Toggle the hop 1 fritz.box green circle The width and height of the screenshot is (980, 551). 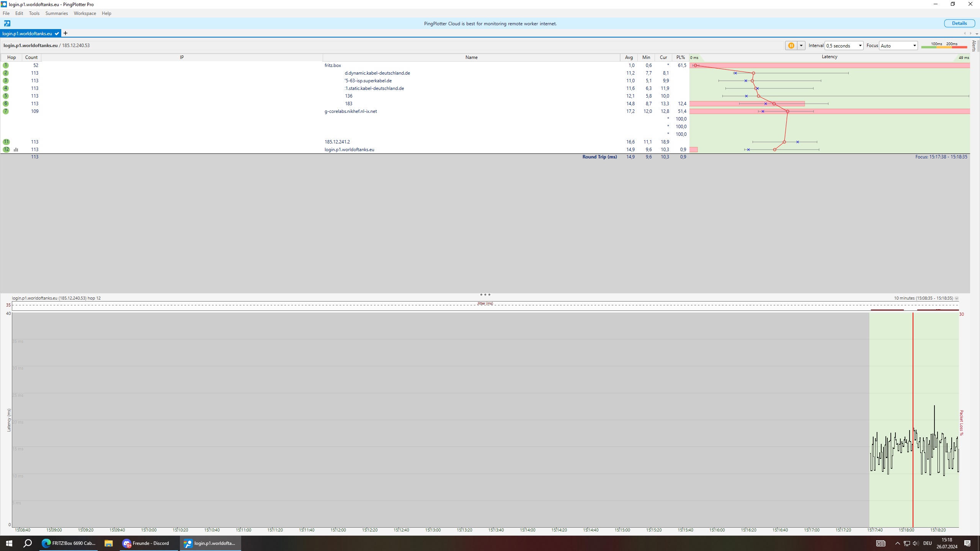[6, 65]
